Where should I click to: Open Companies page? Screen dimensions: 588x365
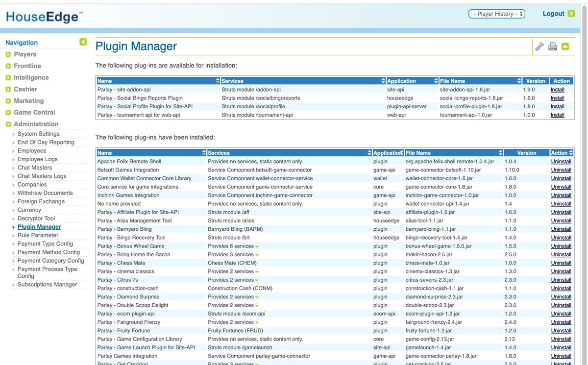point(32,185)
